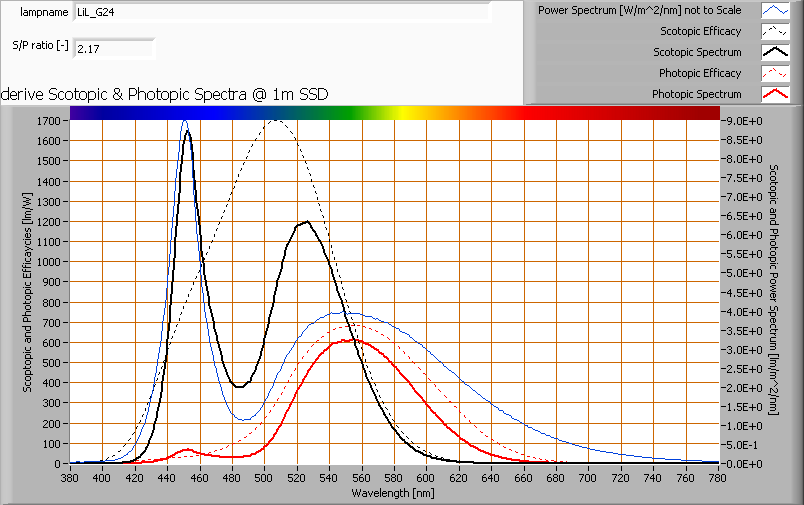This screenshot has width=804, height=505.
Task: Click the Scotopic Efficacy dashed black legend icon
Action: [x=776, y=31]
